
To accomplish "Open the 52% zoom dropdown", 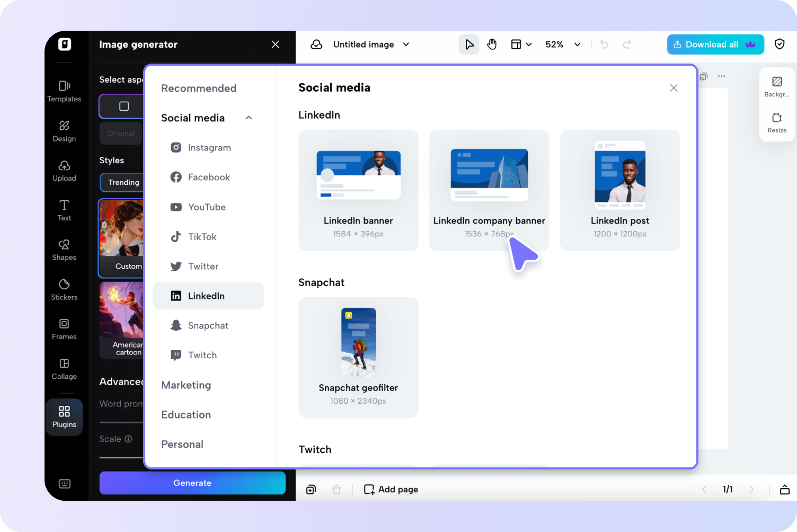I will pyautogui.click(x=563, y=45).
